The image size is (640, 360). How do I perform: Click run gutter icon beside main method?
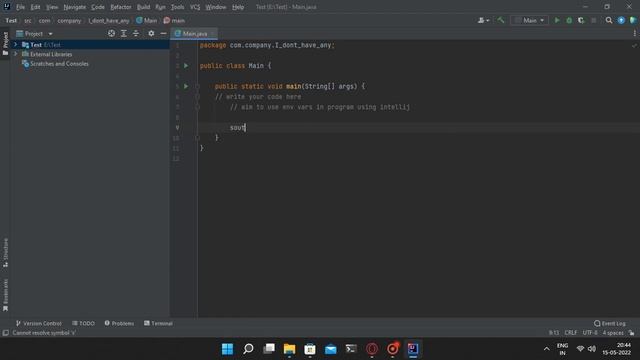click(x=186, y=86)
